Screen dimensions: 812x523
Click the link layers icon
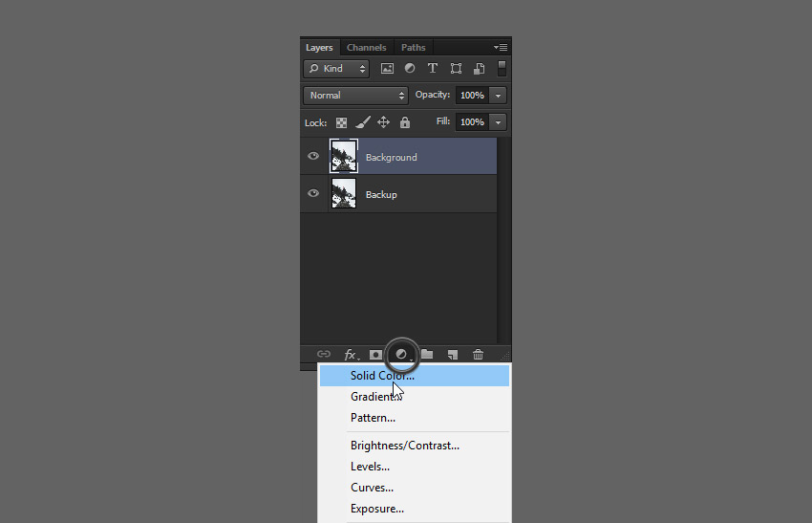tap(324, 354)
